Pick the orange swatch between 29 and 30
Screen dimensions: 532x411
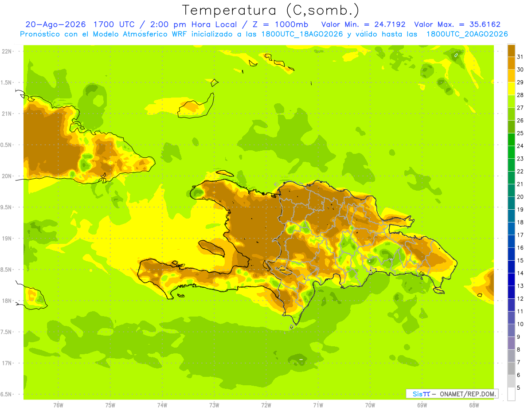(x=511, y=76)
